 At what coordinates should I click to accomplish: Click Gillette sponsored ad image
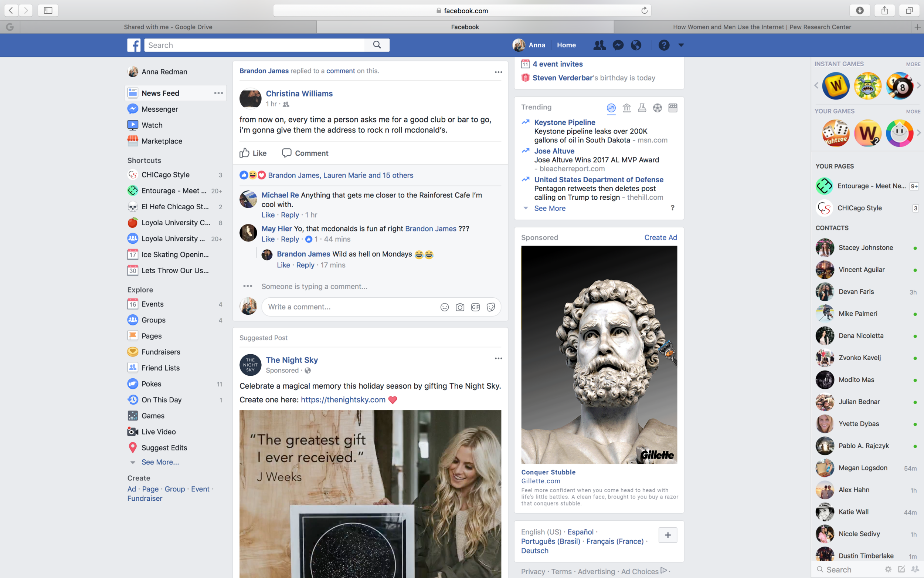[599, 355]
